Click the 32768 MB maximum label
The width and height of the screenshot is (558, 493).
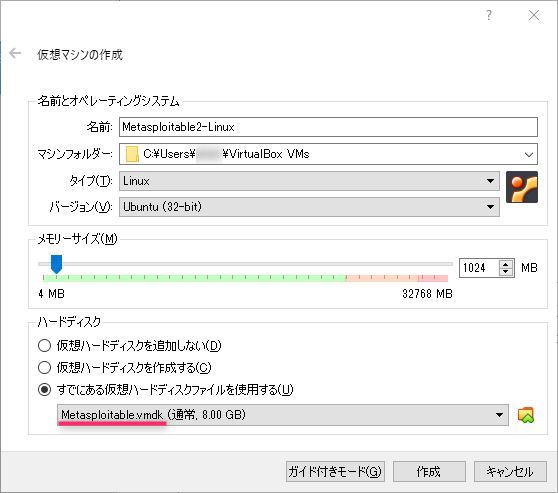point(427,294)
